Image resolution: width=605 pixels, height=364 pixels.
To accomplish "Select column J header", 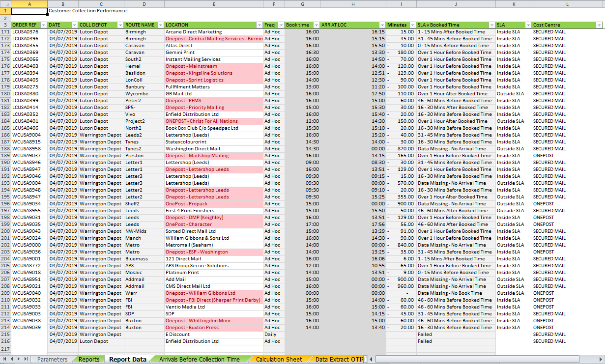I will [456, 4].
